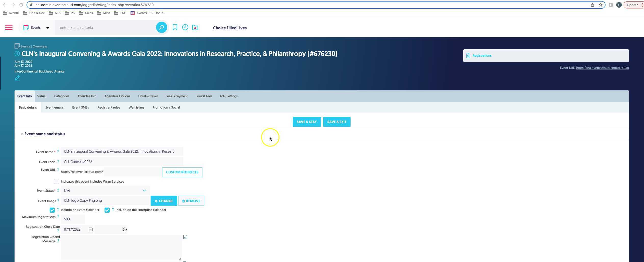Open the Registrant rules sub-tab
The image size is (644, 262).
tap(109, 108)
